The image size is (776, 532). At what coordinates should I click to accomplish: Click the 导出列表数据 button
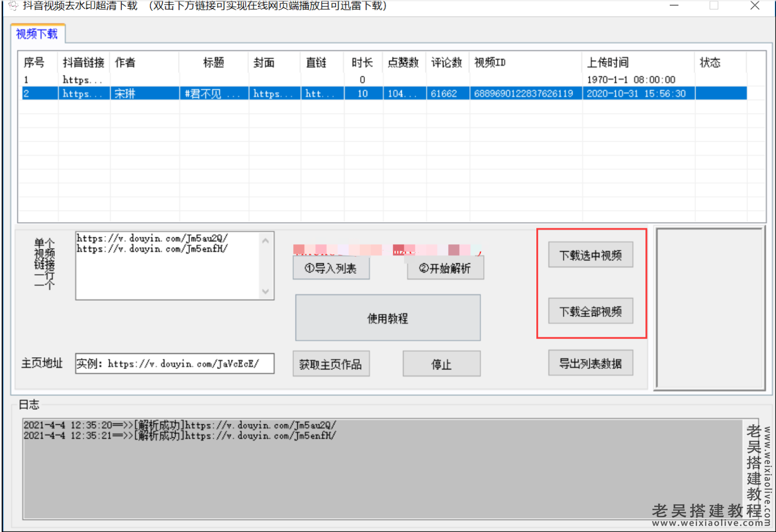tap(591, 363)
